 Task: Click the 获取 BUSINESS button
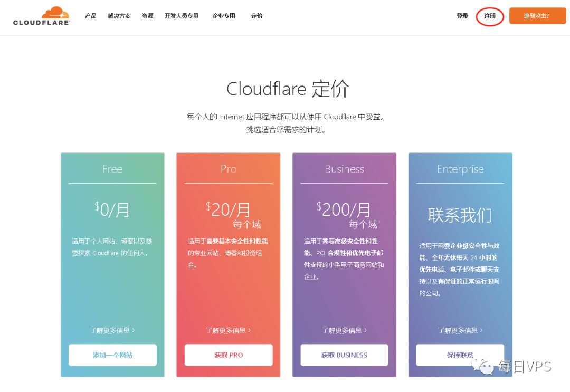tap(344, 355)
